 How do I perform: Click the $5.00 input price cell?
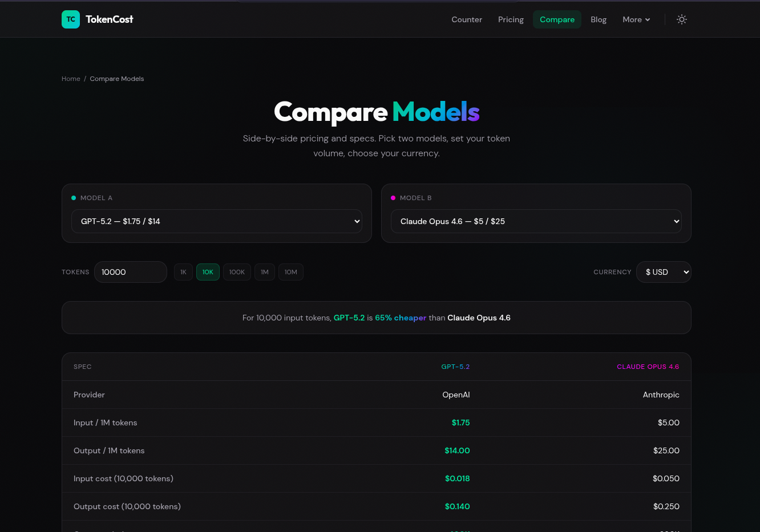(x=669, y=423)
